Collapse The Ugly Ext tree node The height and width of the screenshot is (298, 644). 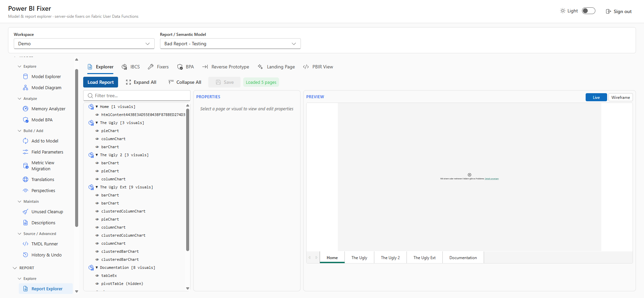[97, 187]
